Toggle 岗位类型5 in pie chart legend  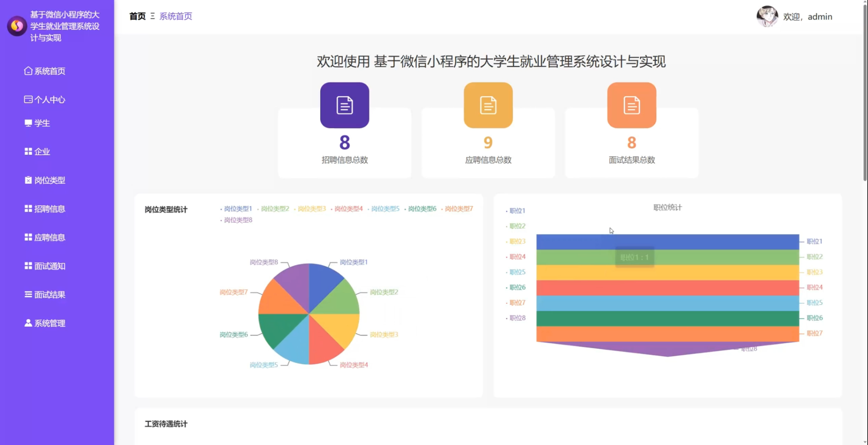(x=383, y=209)
